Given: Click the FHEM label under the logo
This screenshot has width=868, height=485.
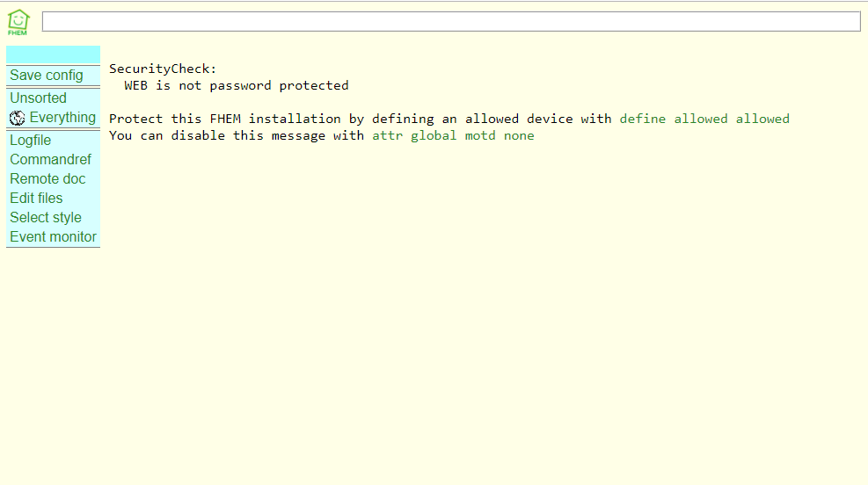Looking at the screenshot, I should coord(18,33).
